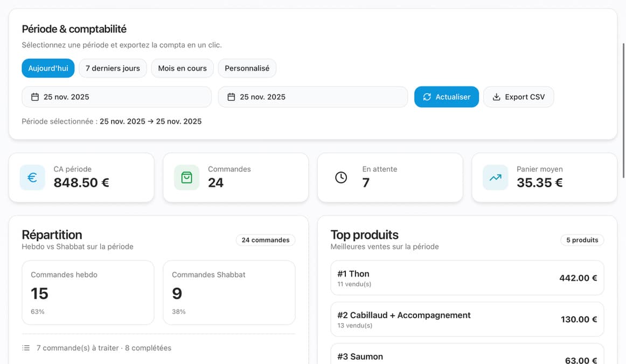Click the list icon beside commandes à traiter
The height and width of the screenshot is (364, 626).
click(25, 347)
